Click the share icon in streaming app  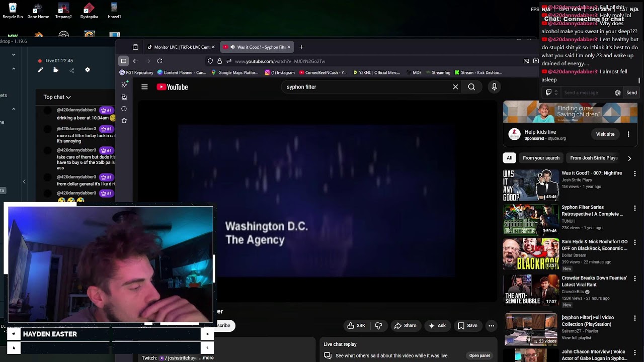tap(71, 70)
